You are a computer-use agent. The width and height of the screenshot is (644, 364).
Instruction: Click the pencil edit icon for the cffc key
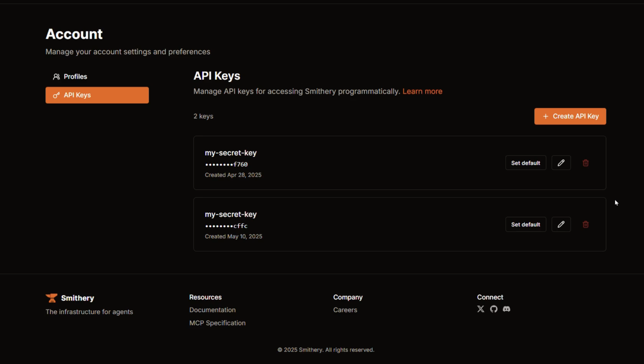click(561, 224)
